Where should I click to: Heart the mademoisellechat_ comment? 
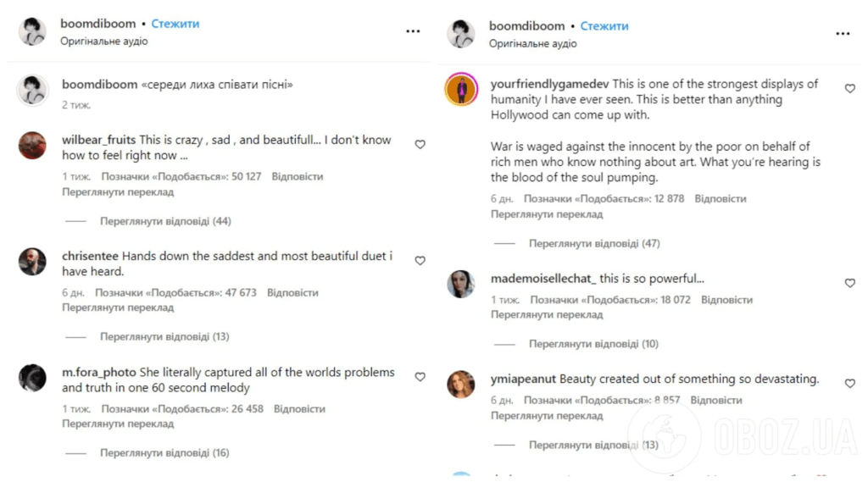tap(849, 283)
